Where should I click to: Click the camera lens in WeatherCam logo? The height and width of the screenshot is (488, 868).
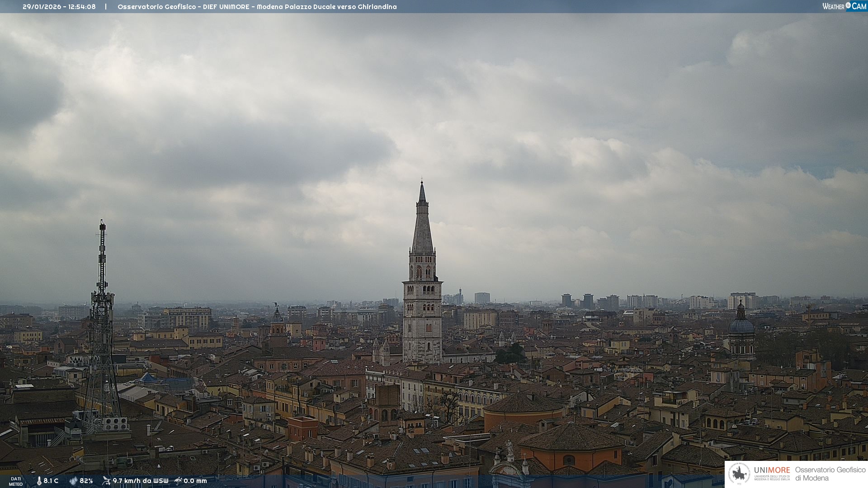coord(848,5)
